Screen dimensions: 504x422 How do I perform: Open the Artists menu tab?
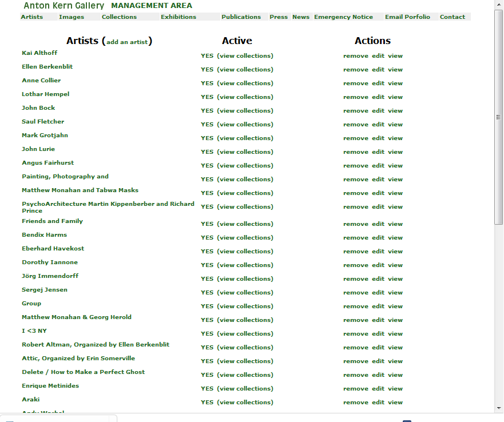[32, 17]
